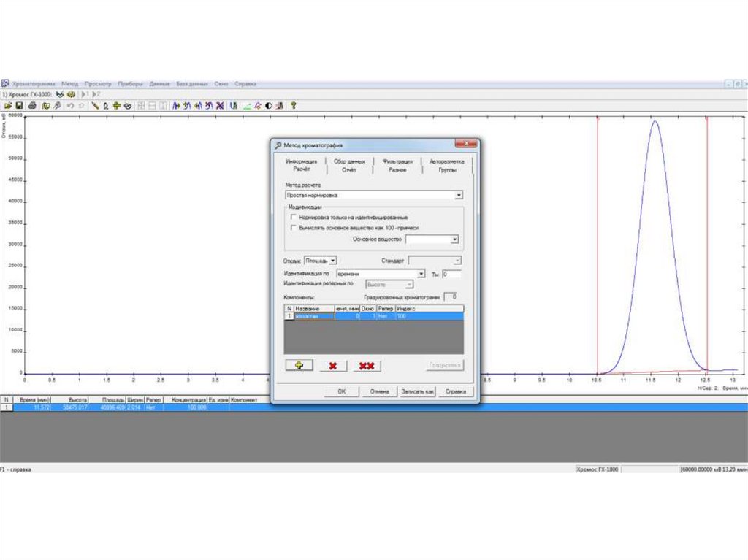This screenshot has height=560, width=748.
Task: Click the printer icon in toolbar
Action: (x=31, y=105)
